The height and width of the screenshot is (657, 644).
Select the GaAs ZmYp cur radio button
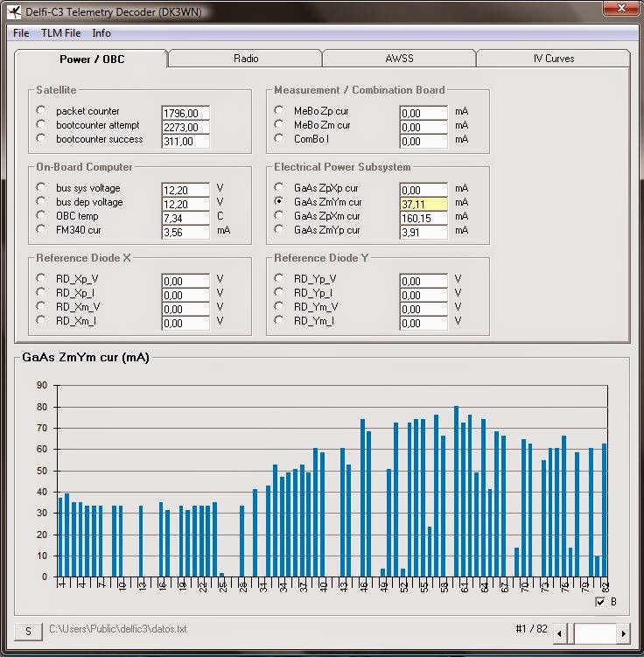coord(278,229)
